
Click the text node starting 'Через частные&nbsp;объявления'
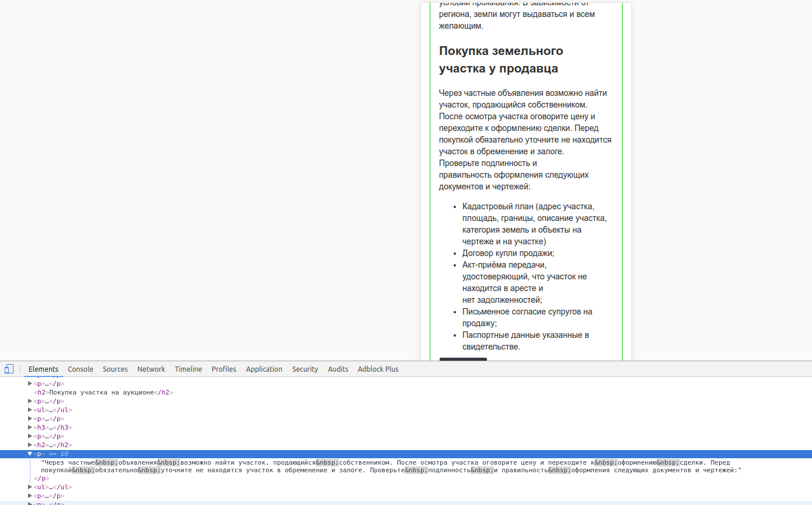pos(391,466)
